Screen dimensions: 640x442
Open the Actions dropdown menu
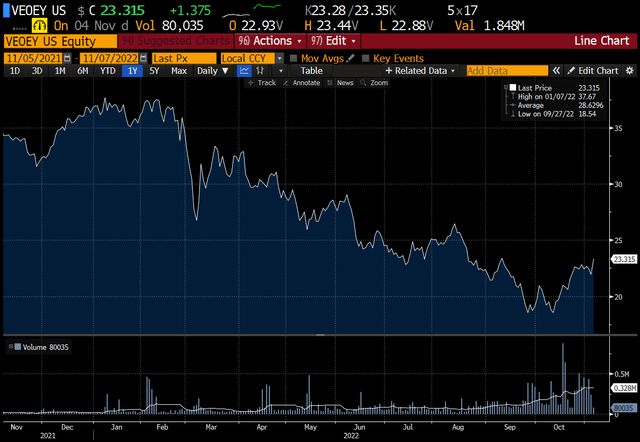(x=270, y=41)
